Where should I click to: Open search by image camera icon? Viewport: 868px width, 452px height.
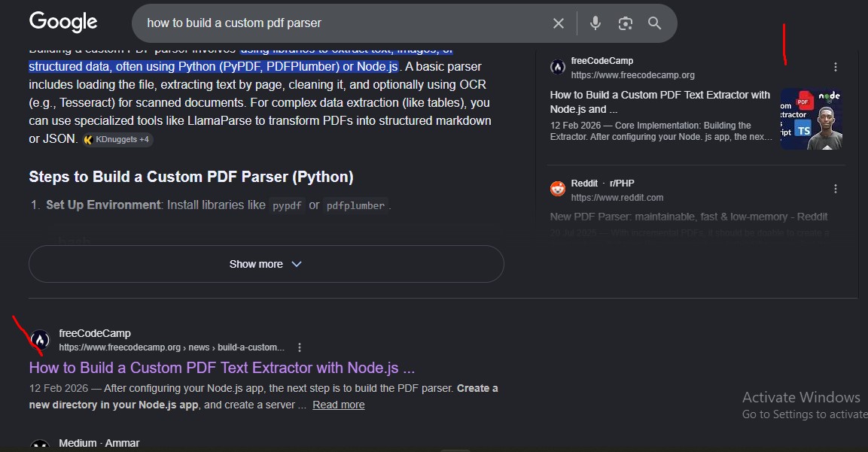[x=625, y=23]
